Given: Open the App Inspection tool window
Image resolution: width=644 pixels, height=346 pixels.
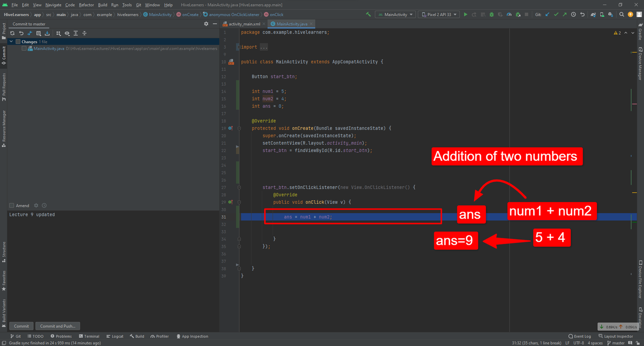Looking at the screenshot, I should [192, 336].
